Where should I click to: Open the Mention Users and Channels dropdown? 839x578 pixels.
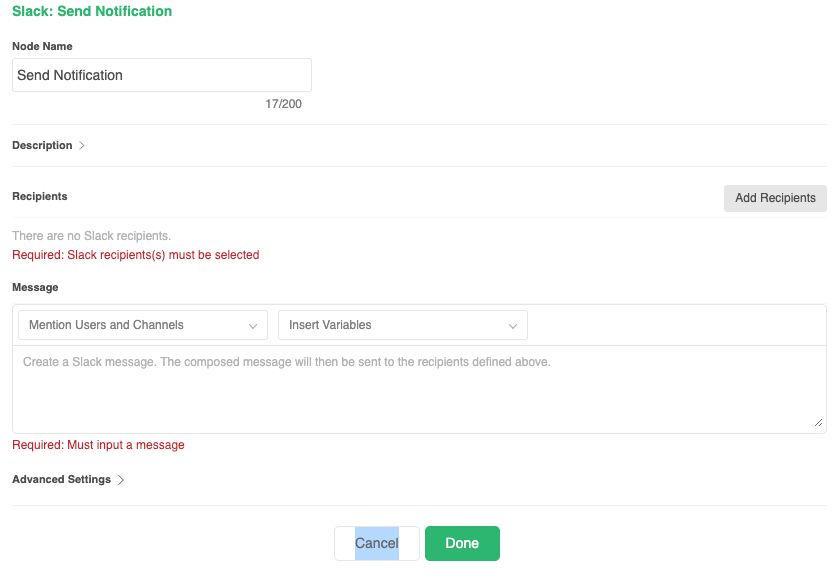point(142,325)
